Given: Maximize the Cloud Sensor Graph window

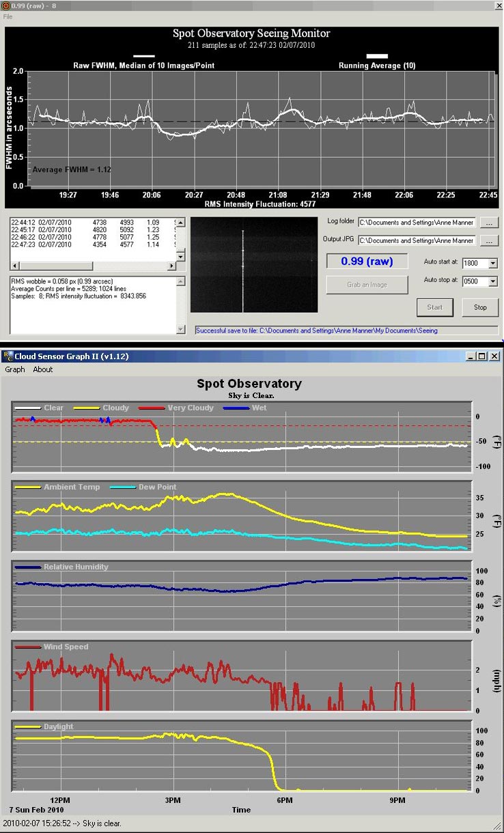Looking at the screenshot, I should pos(482,356).
